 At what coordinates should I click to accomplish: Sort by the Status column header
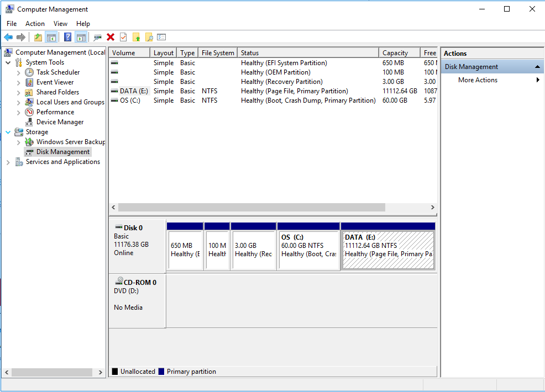pyautogui.click(x=308, y=53)
